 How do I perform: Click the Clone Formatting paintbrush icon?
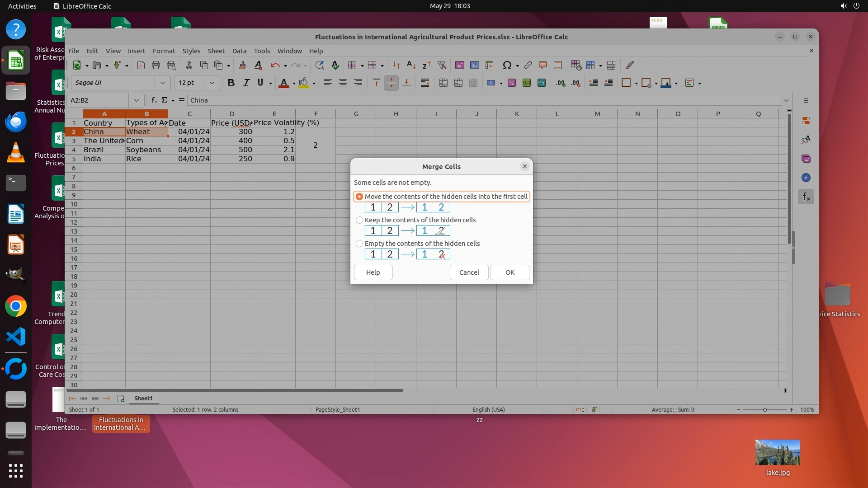(242, 65)
